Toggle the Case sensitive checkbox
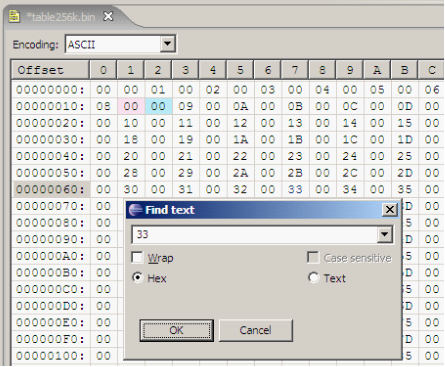 tap(313, 258)
